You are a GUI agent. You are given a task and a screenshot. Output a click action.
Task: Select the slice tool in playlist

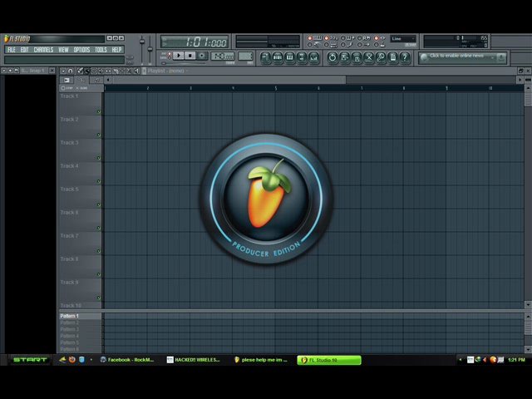116,71
